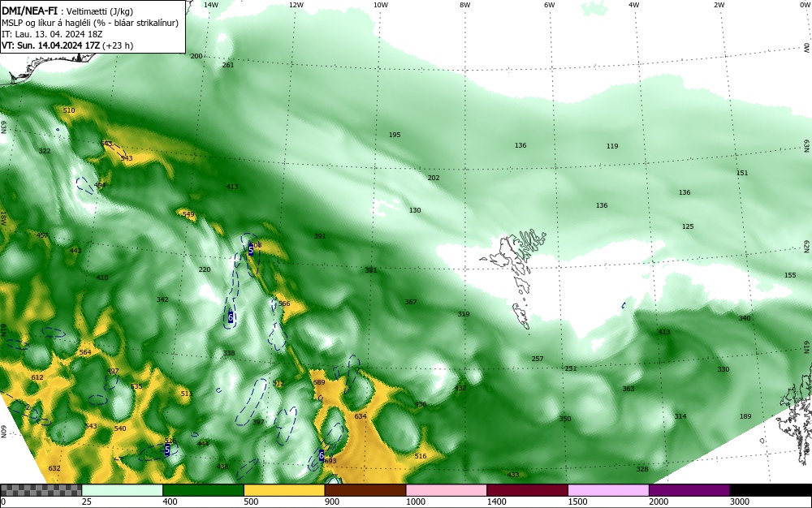Image resolution: width=812 pixels, height=508 pixels.
Task: Click the map value 155
Action: (x=790, y=275)
